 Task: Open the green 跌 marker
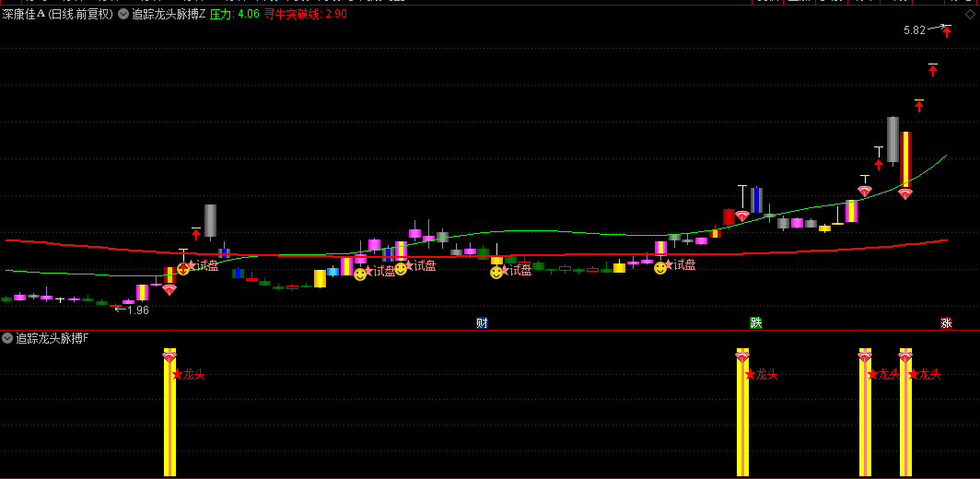(756, 322)
